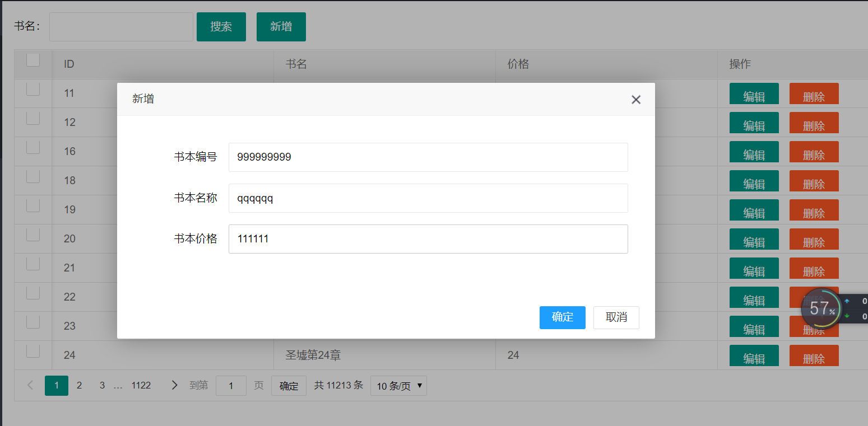The width and height of the screenshot is (868, 426).
Task: Click 编辑 for row ID 20
Action: [x=754, y=239]
